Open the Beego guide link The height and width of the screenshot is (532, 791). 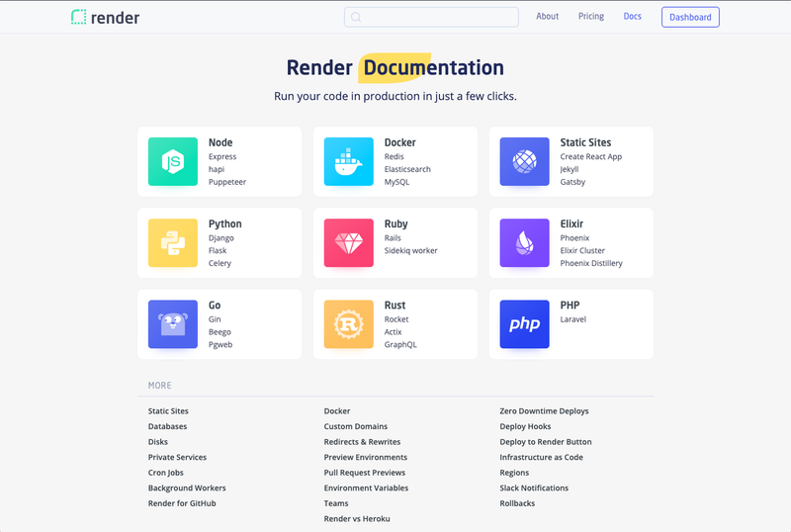point(220,332)
